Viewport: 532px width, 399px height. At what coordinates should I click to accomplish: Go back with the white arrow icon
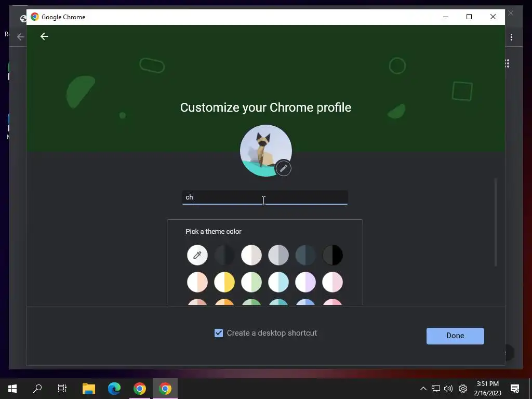(44, 36)
